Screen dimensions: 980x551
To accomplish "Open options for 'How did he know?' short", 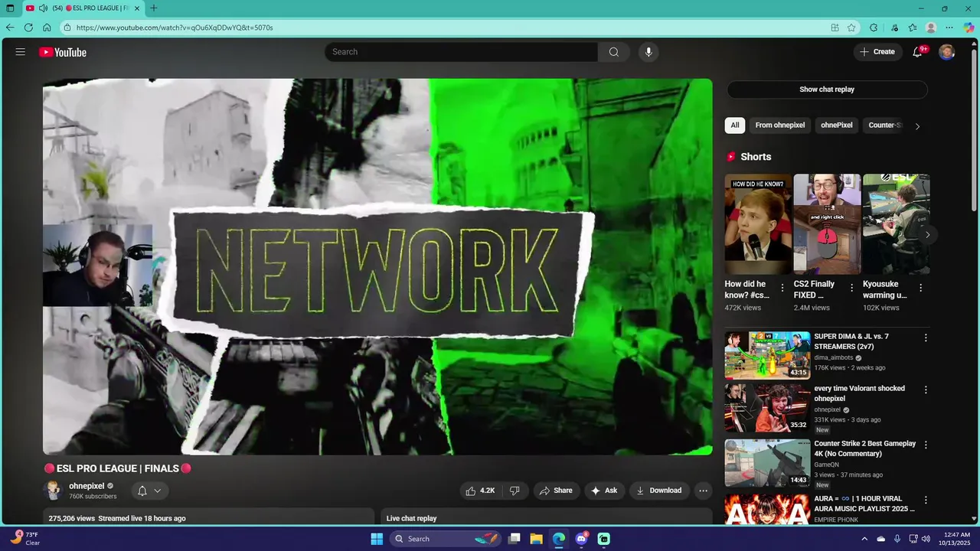I will click(x=782, y=288).
